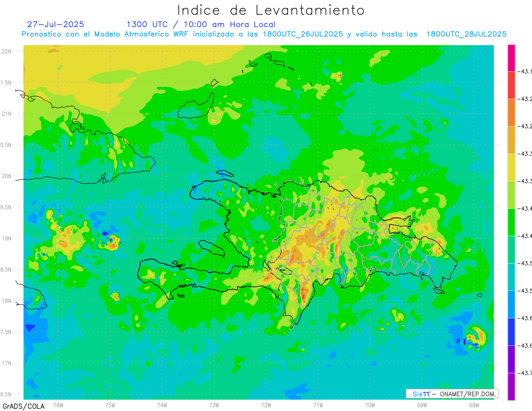Click the "Pronóstico con el Modelo Atmósferico WRF" forecast line
Viewport: 532px width, 411px height.
pyautogui.click(x=264, y=34)
